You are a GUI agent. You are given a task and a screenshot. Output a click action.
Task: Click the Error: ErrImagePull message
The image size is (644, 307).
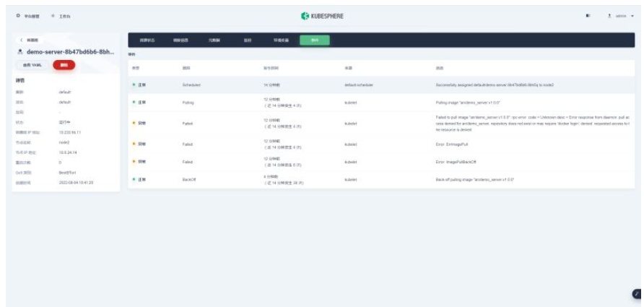[452, 144]
